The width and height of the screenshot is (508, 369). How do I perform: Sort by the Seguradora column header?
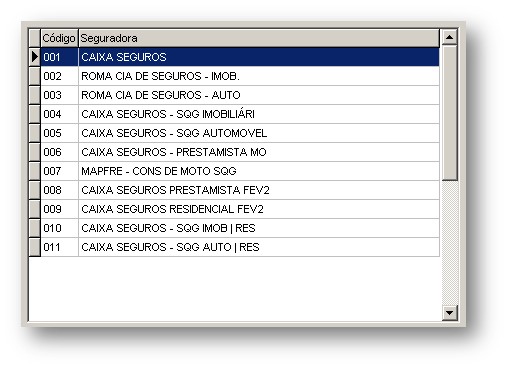(259, 38)
